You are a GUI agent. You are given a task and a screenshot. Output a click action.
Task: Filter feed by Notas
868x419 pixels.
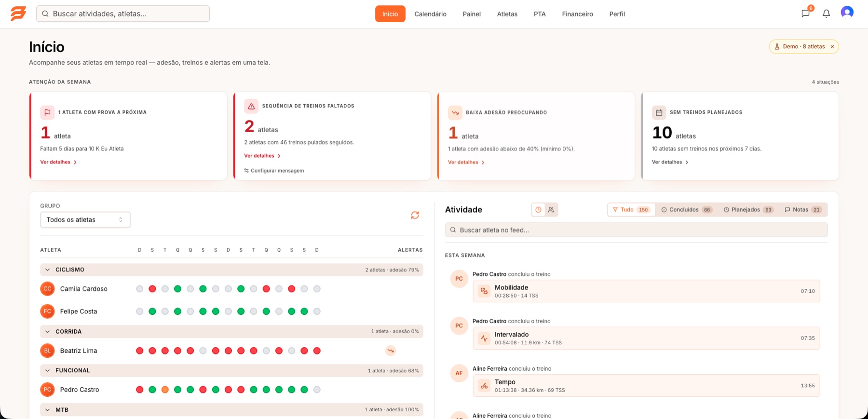point(803,210)
